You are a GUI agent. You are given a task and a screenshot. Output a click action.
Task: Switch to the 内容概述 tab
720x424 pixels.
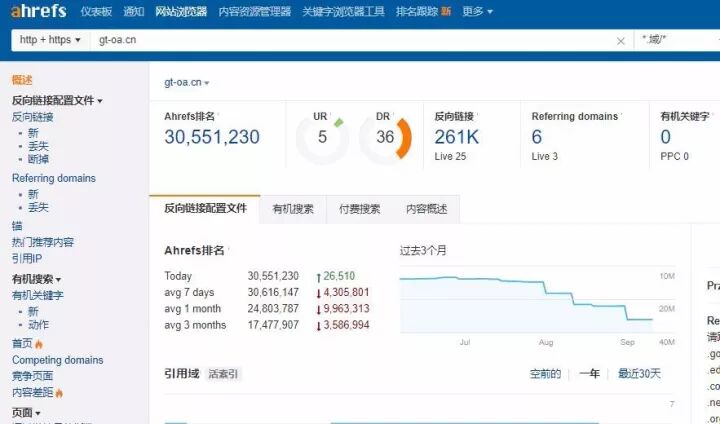click(x=426, y=209)
